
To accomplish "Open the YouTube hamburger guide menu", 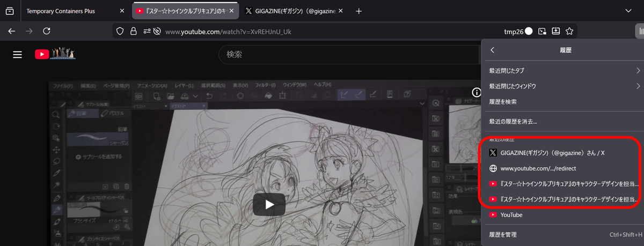I will 17,54.
